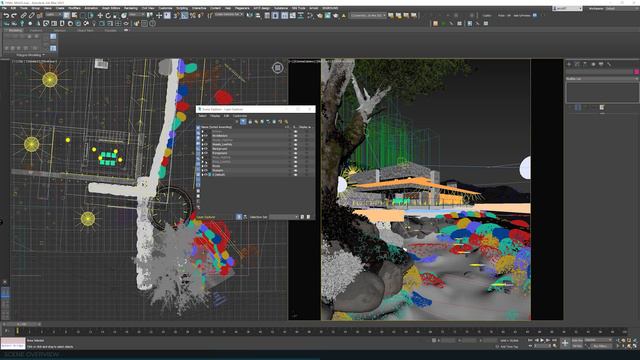Viewport: 640px width, 360px height.
Task: Open the reference coordinate system dropdown
Action: pos(137,15)
